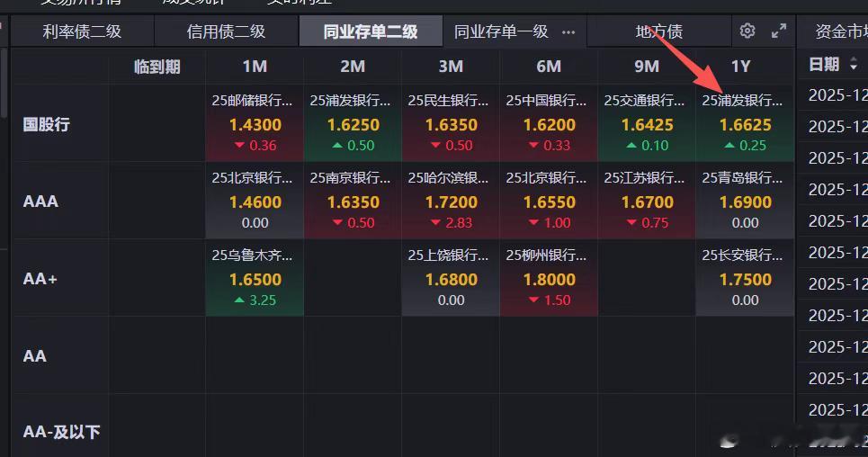
Task: Select the AA row label
Action: point(34,355)
